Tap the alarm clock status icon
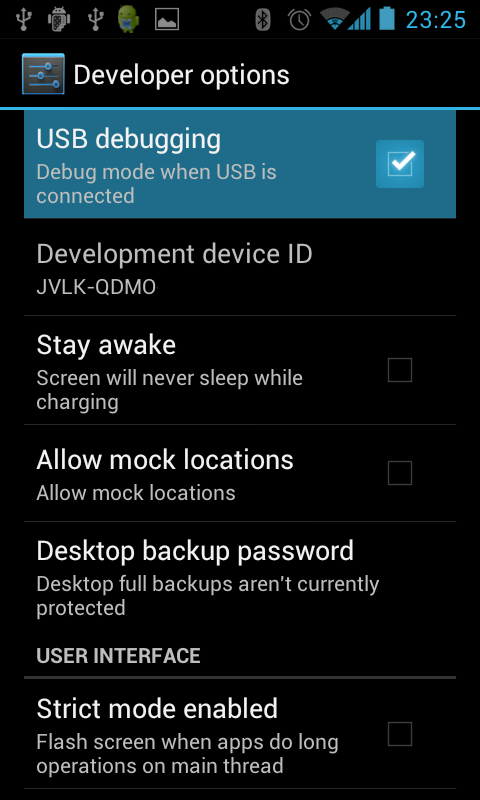The height and width of the screenshot is (800, 480). 299,20
